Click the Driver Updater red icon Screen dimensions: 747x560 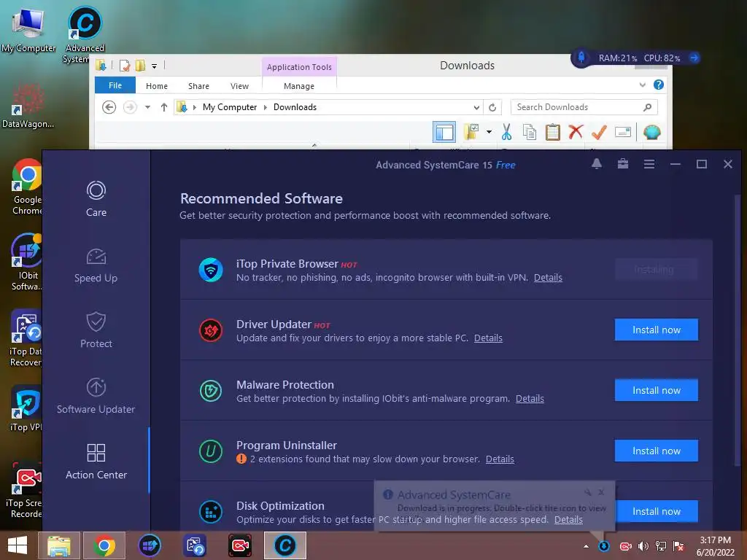tap(211, 330)
